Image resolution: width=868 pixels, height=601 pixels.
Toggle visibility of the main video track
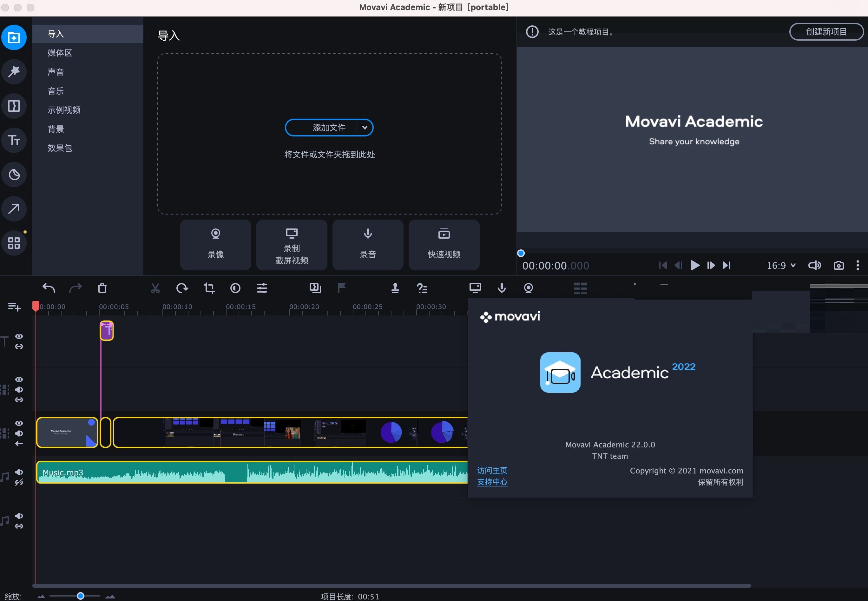[19, 423]
